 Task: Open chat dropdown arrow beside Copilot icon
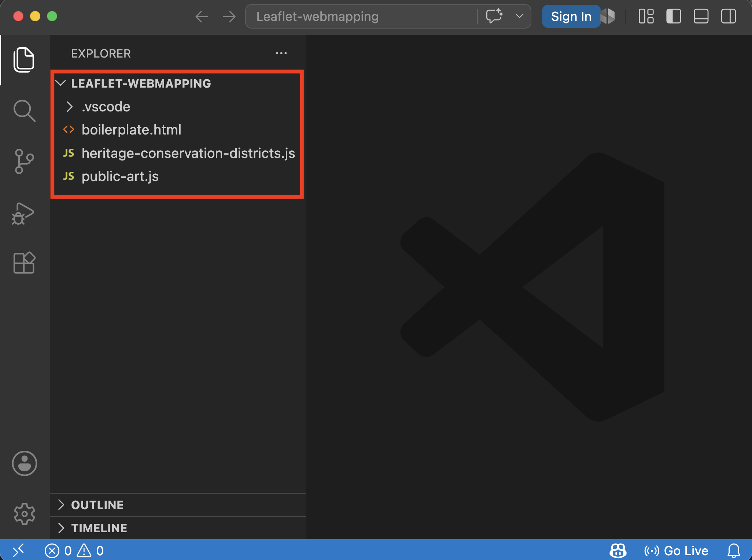click(x=519, y=16)
